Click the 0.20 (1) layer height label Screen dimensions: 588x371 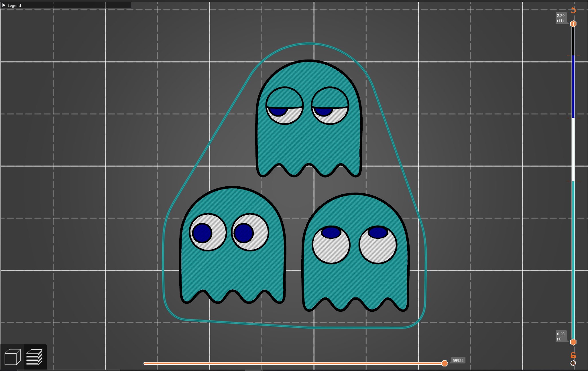[561, 336]
